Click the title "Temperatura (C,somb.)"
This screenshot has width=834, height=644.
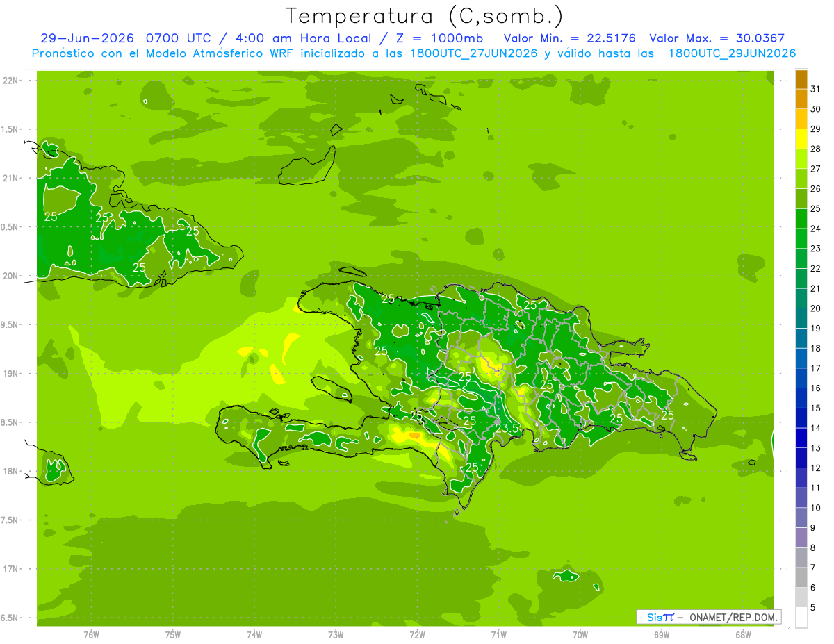click(424, 16)
